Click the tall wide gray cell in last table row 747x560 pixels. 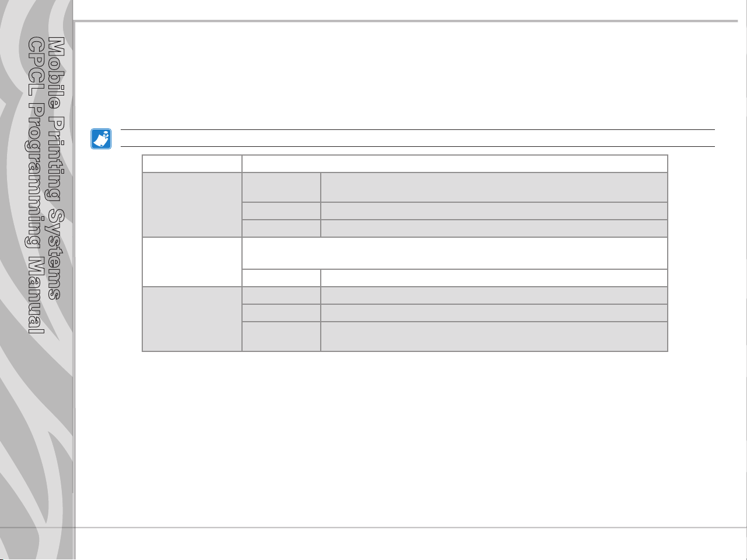494,336
